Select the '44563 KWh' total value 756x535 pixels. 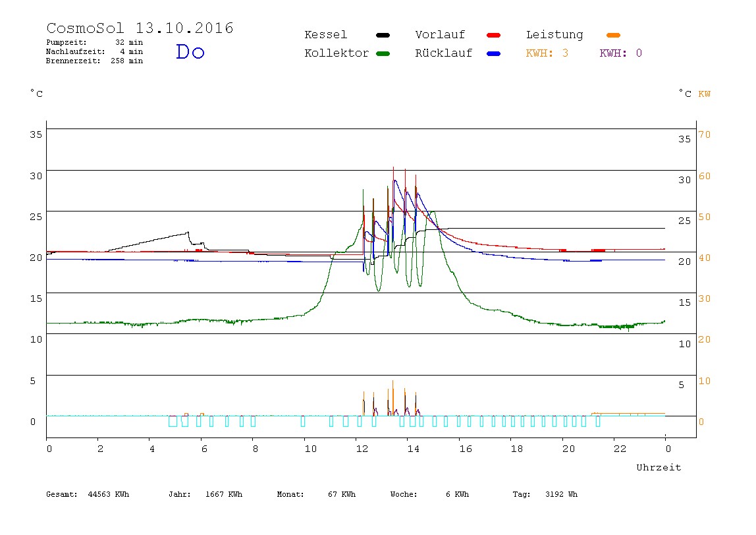point(109,494)
